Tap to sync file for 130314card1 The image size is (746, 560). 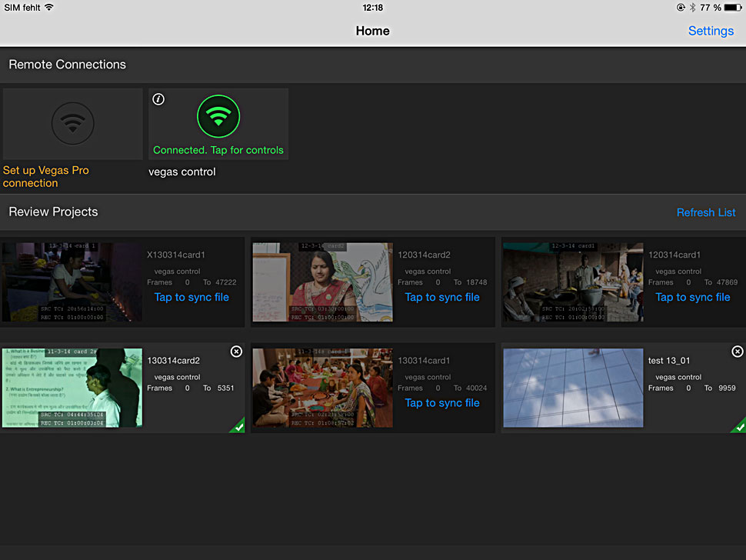(442, 402)
